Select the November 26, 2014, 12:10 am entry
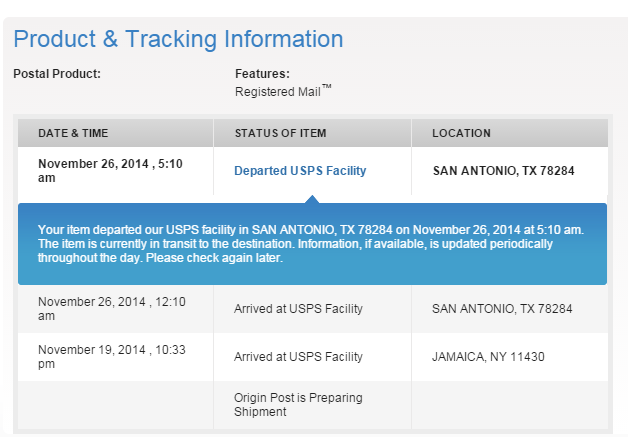The height and width of the screenshot is (437, 628). (112, 309)
